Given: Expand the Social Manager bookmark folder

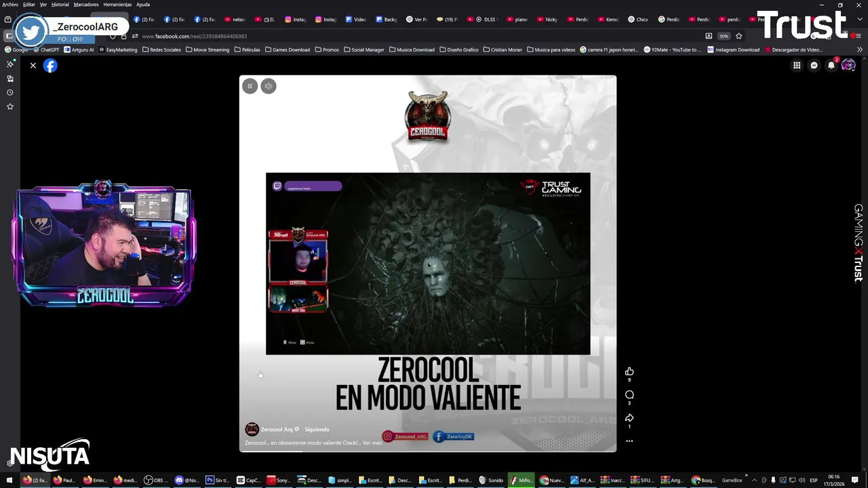Looking at the screenshot, I should [x=364, y=49].
